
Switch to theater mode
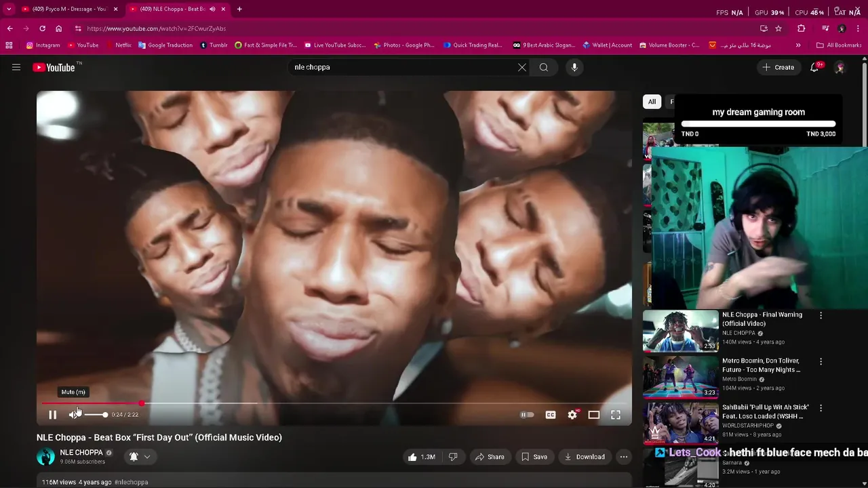point(594,415)
